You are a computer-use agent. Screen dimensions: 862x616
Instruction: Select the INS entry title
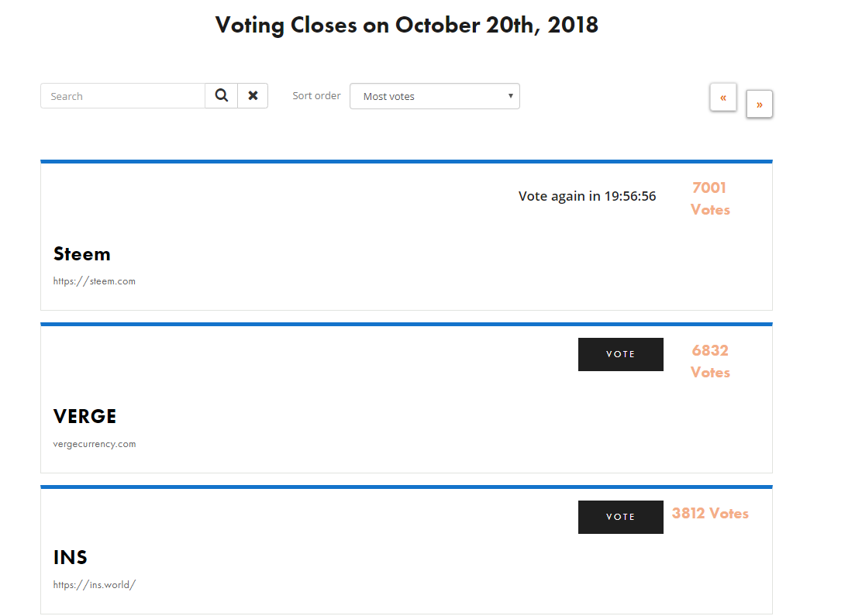pos(71,558)
